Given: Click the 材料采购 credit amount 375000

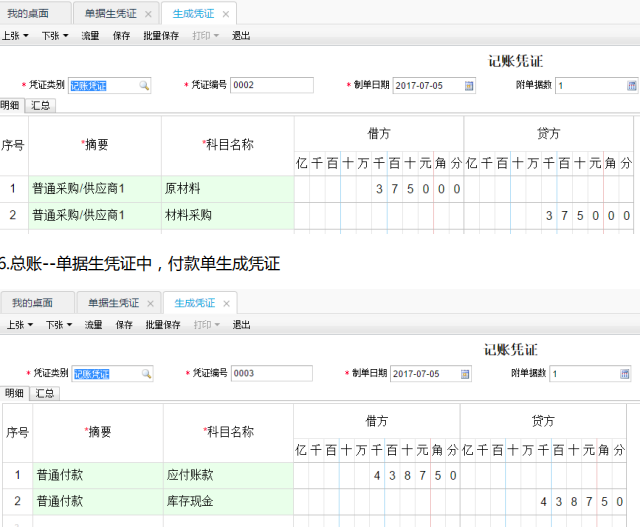Looking at the screenshot, I should point(588,216).
